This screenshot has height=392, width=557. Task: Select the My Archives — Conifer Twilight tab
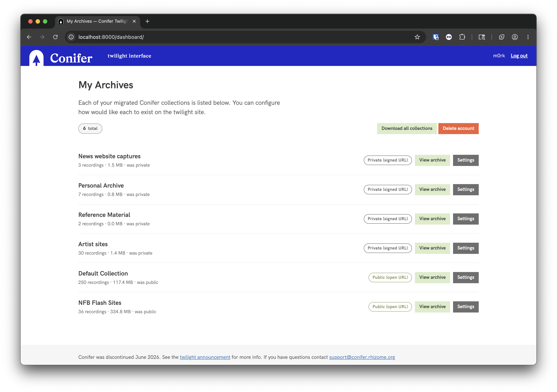97,21
